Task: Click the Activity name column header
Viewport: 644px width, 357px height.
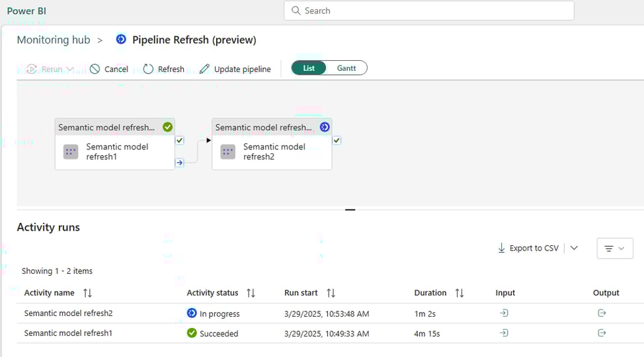Action: click(x=50, y=293)
